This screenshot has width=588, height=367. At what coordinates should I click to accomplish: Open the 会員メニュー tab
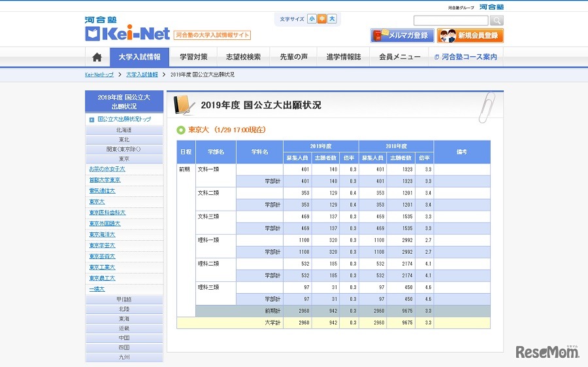coord(399,57)
